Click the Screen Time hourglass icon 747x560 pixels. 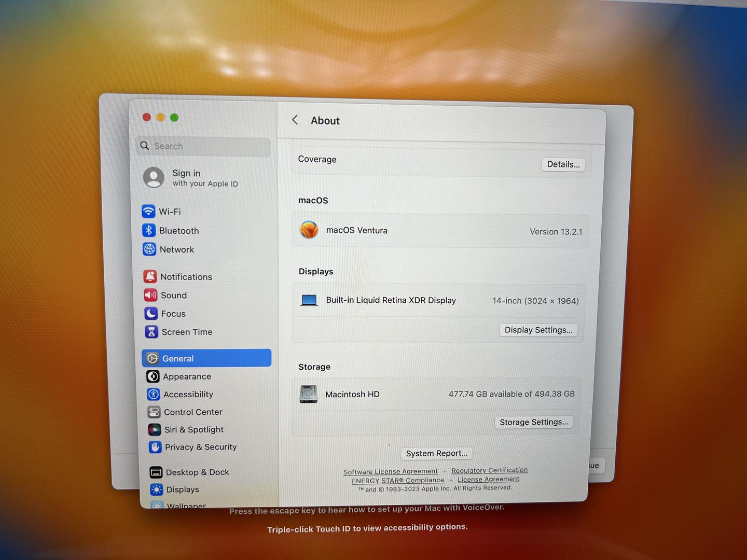tap(151, 332)
